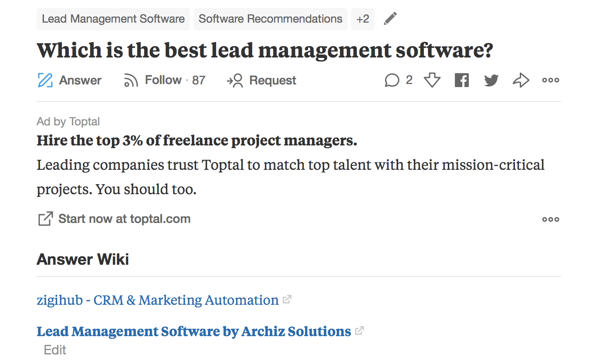The width and height of the screenshot is (603, 364).
Task: Click the external link icon beside Start now
Action: point(45,219)
